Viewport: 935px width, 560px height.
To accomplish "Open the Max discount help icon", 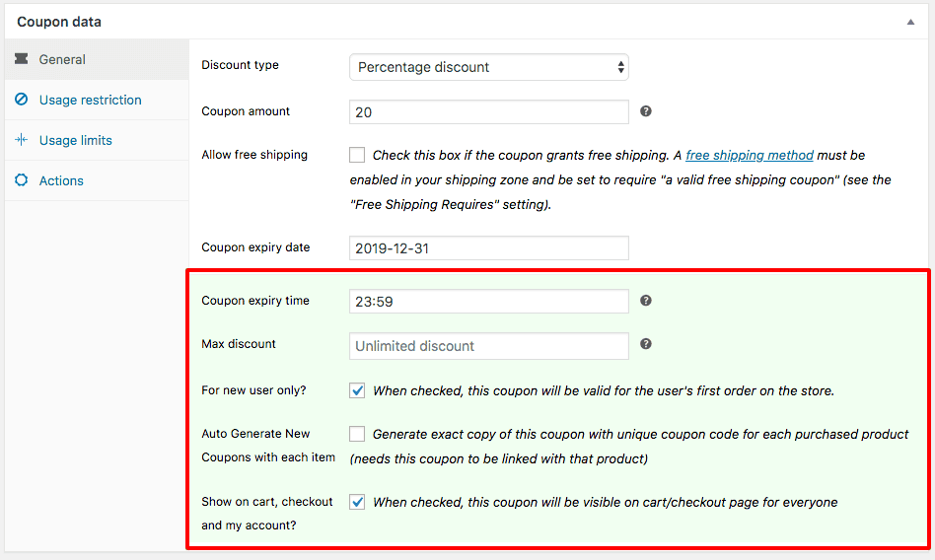I will [x=646, y=344].
